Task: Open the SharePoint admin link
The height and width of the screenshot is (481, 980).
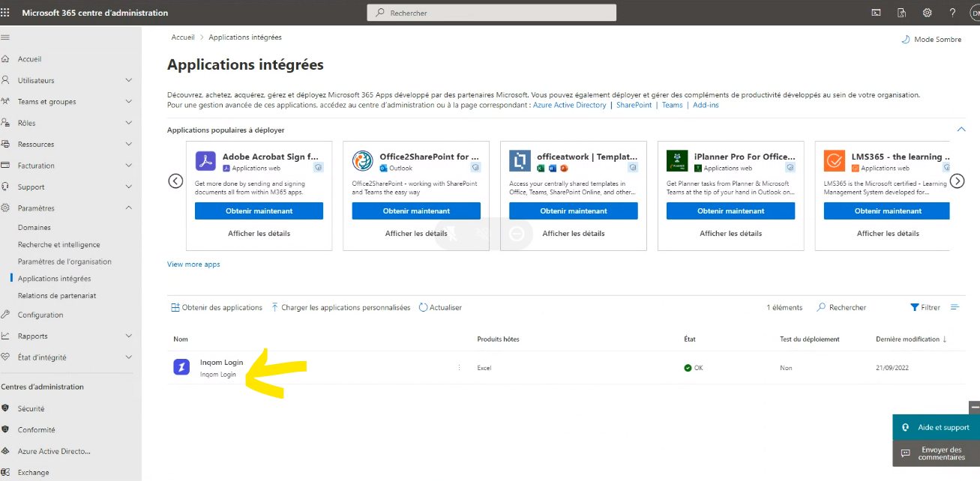Action: click(634, 105)
